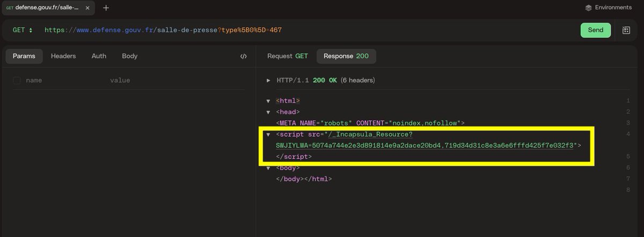Click the Environments label
The image size is (644, 237).
tap(613, 8)
